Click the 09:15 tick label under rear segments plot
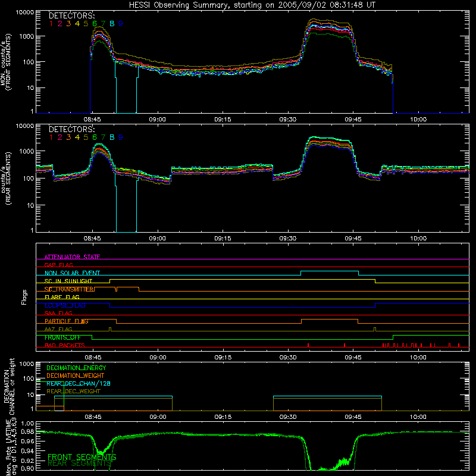 (223, 239)
